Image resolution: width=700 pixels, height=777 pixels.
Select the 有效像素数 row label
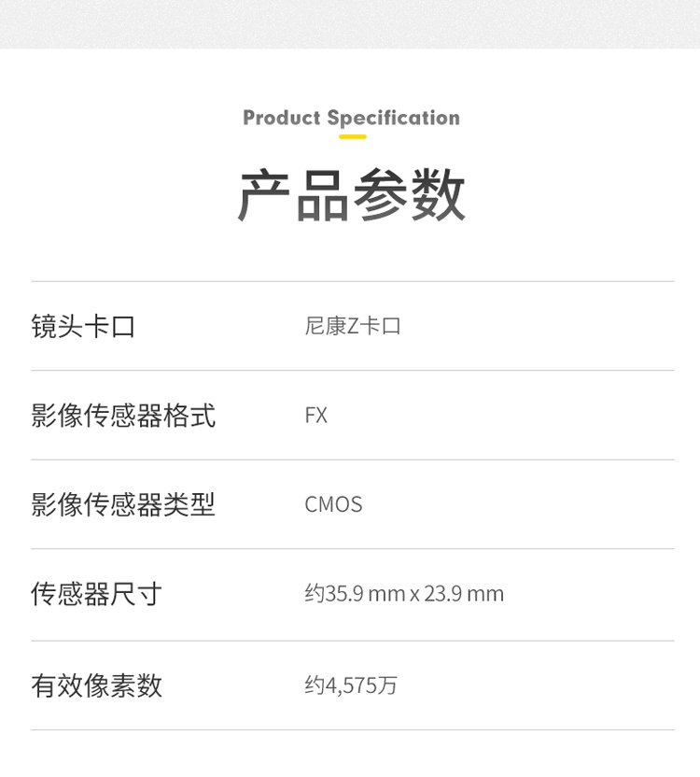point(96,685)
